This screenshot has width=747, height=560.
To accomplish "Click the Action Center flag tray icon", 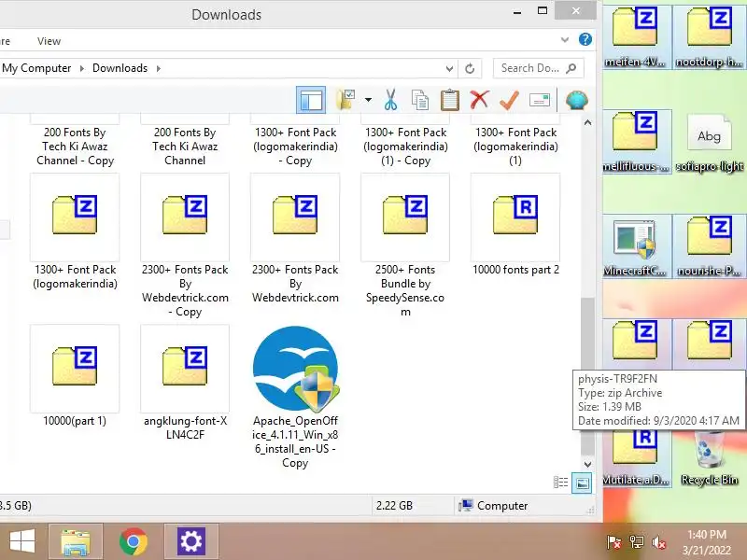I will click(613, 542).
